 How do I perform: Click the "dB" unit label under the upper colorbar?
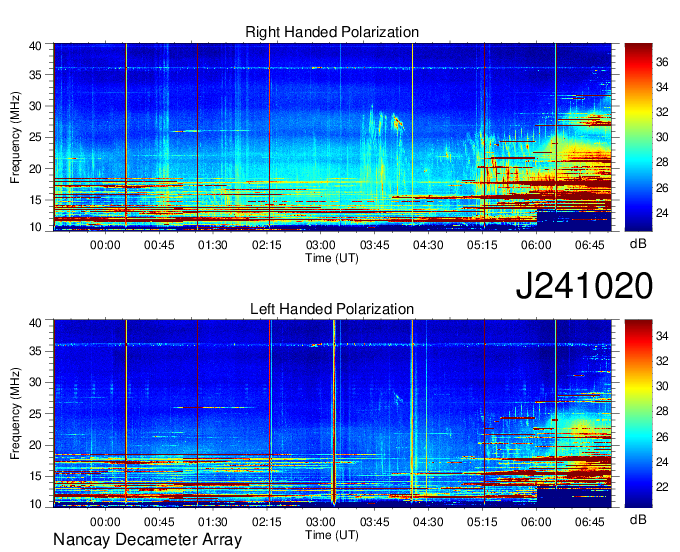638,244
